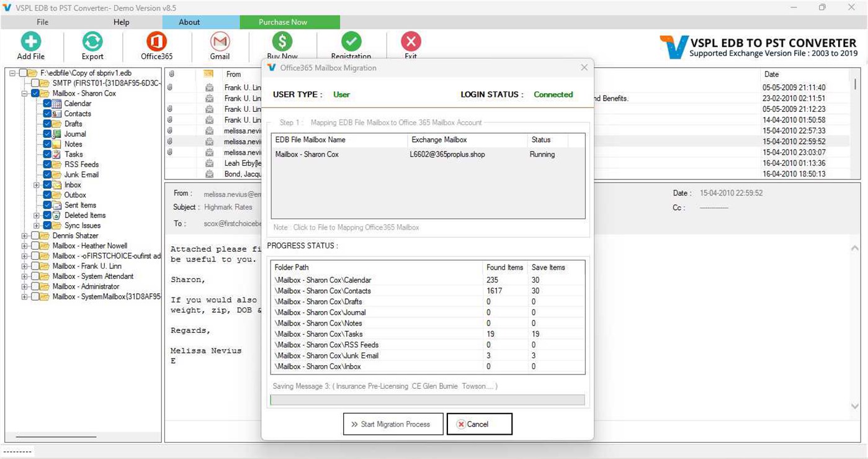The width and height of the screenshot is (868, 459).
Task: Toggle the RSS Feeds checkbox
Action: [x=48, y=164]
